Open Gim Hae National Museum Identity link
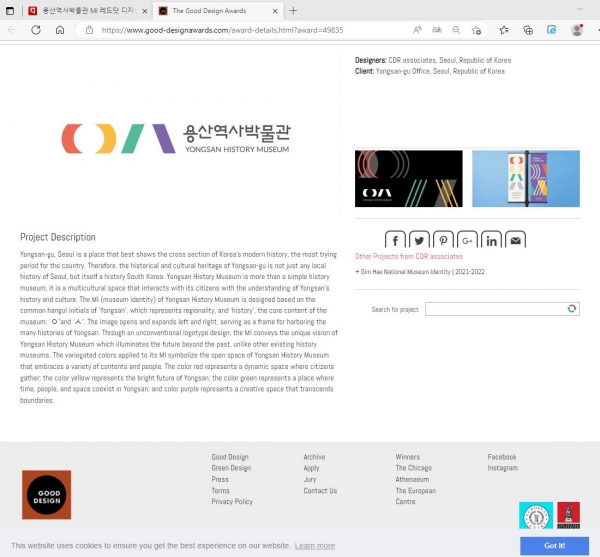Screen dimensions: 600x557 [x=420, y=272]
